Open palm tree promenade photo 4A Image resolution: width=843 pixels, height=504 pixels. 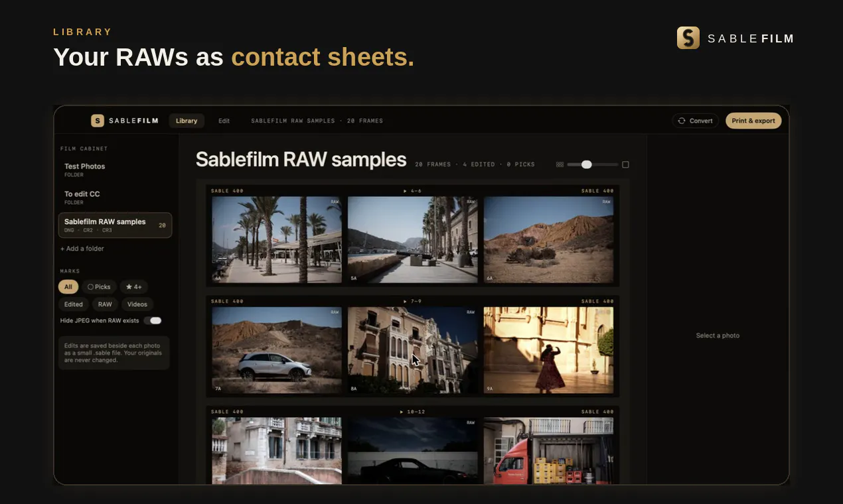[x=277, y=240]
